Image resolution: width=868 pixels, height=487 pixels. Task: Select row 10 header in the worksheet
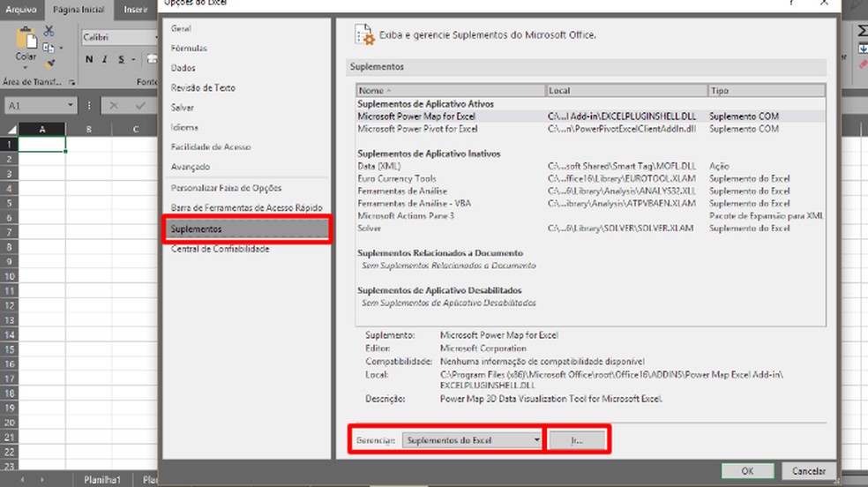tap(10, 276)
